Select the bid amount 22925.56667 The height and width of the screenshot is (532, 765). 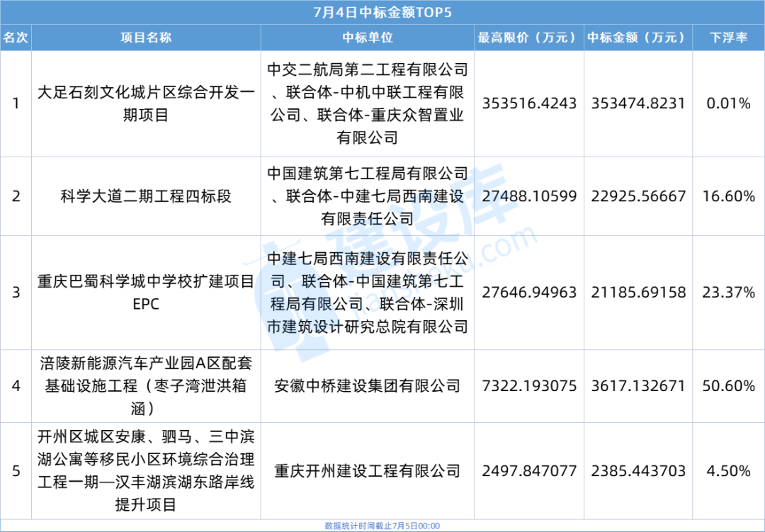[x=637, y=196]
